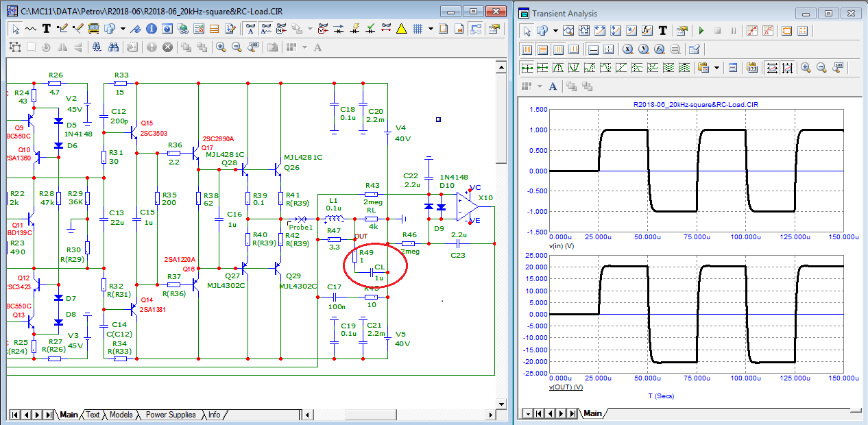Image resolution: width=868 pixels, height=425 pixels.
Task: Click the yellow triangle icon in schematic toolbar
Action: 401,29
